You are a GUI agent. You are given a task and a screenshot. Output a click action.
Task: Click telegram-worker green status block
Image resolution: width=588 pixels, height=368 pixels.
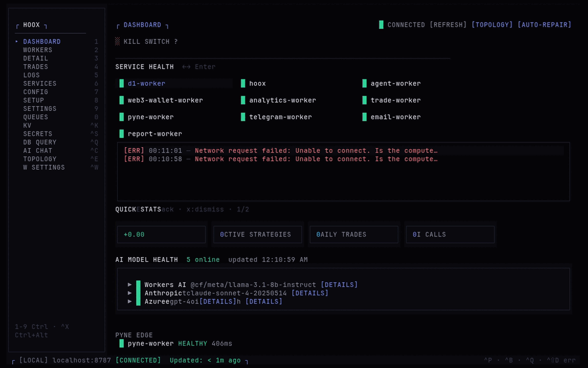point(243,117)
